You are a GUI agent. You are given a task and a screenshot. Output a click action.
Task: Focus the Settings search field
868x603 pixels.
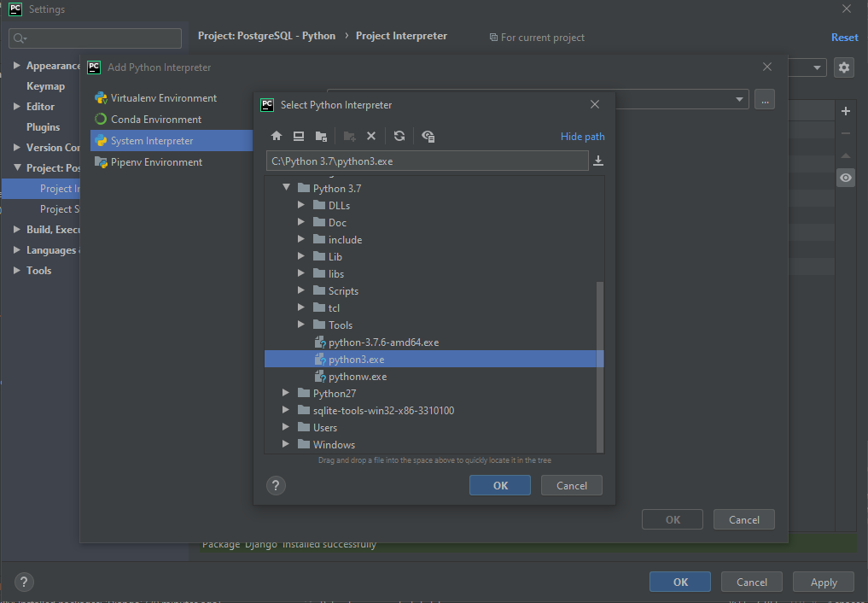(x=96, y=38)
